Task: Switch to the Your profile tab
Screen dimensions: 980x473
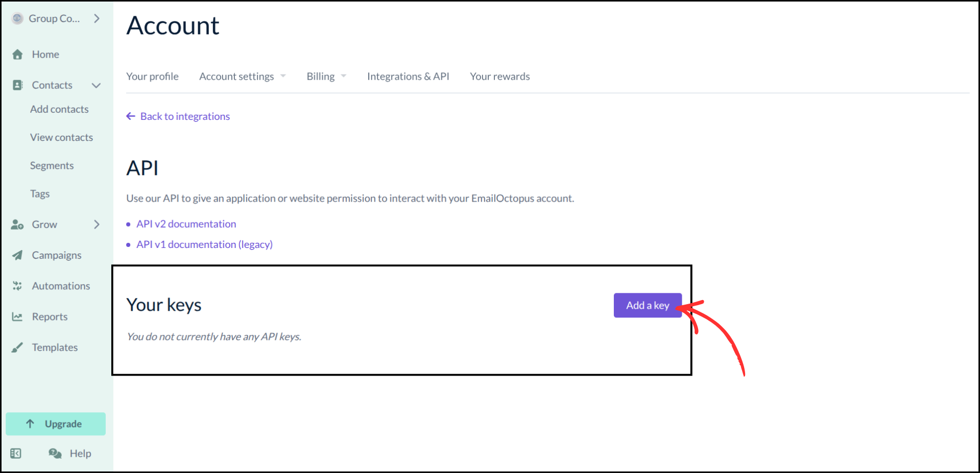Action: (x=152, y=76)
